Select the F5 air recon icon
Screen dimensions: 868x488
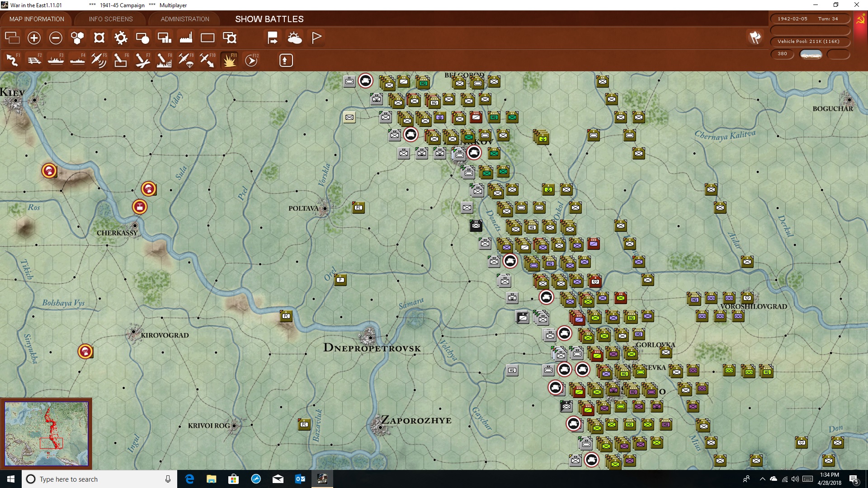click(x=99, y=60)
